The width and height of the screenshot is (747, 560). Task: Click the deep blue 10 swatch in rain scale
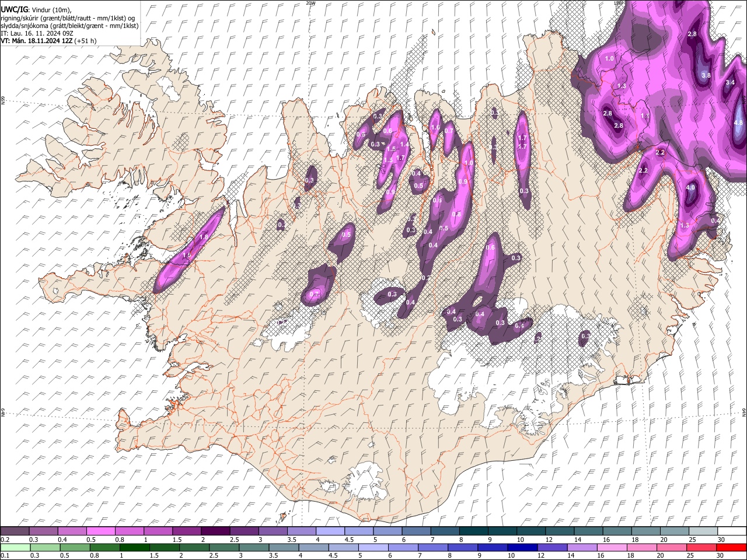click(522, 547)
